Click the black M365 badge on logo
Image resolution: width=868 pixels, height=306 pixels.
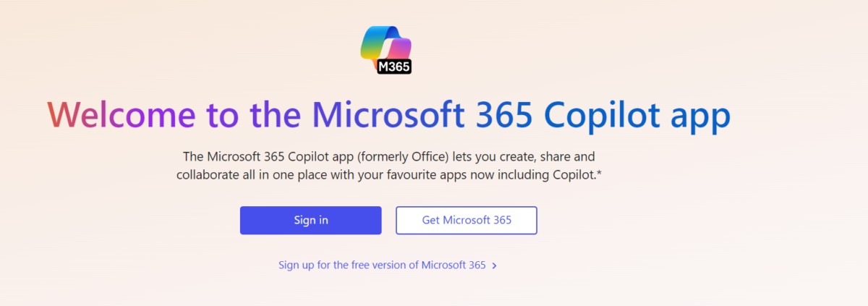pyautogui.click(x=394, y=67)
